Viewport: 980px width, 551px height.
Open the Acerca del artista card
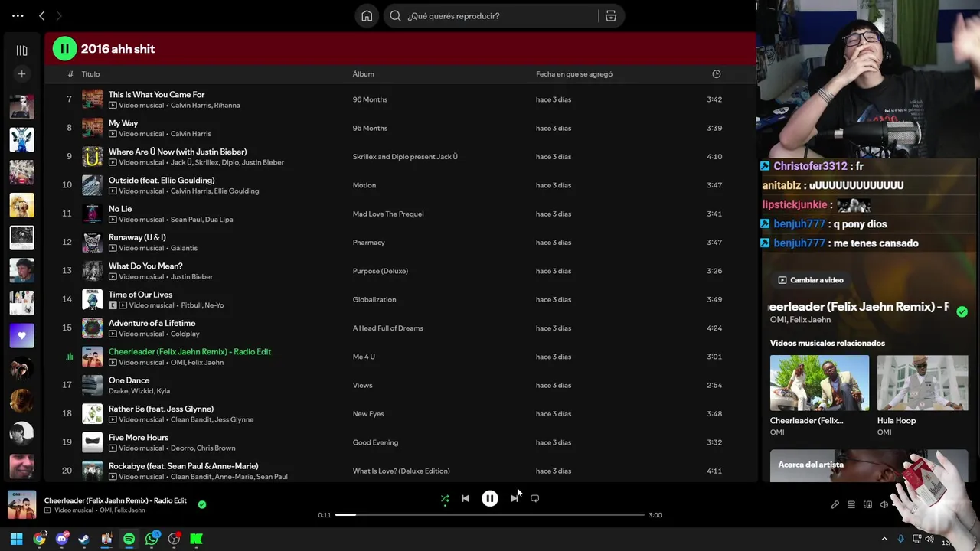869,465
